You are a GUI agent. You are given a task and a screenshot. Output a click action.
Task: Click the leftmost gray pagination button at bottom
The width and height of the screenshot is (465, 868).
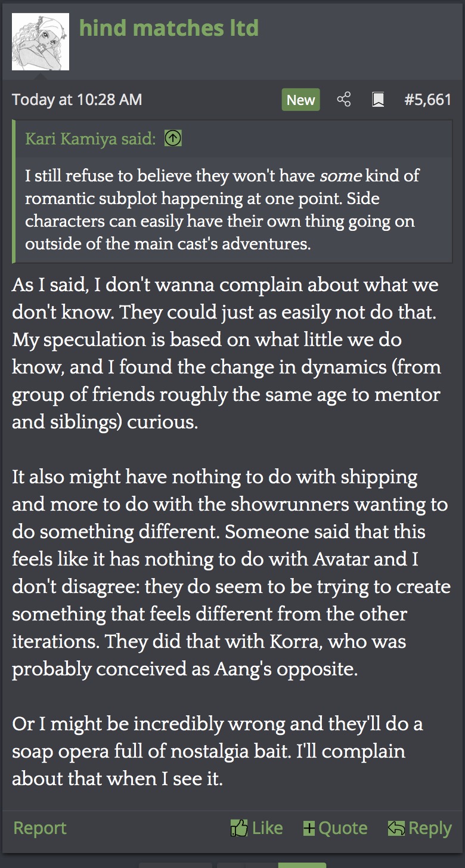coord(175,864)
